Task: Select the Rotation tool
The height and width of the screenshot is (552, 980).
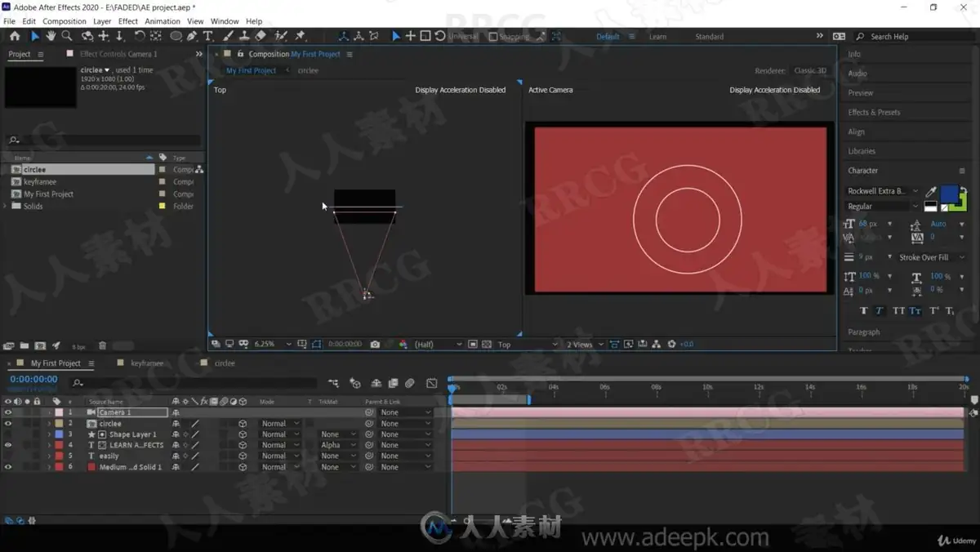Action: pyautogui.click(x=140, y=36)
